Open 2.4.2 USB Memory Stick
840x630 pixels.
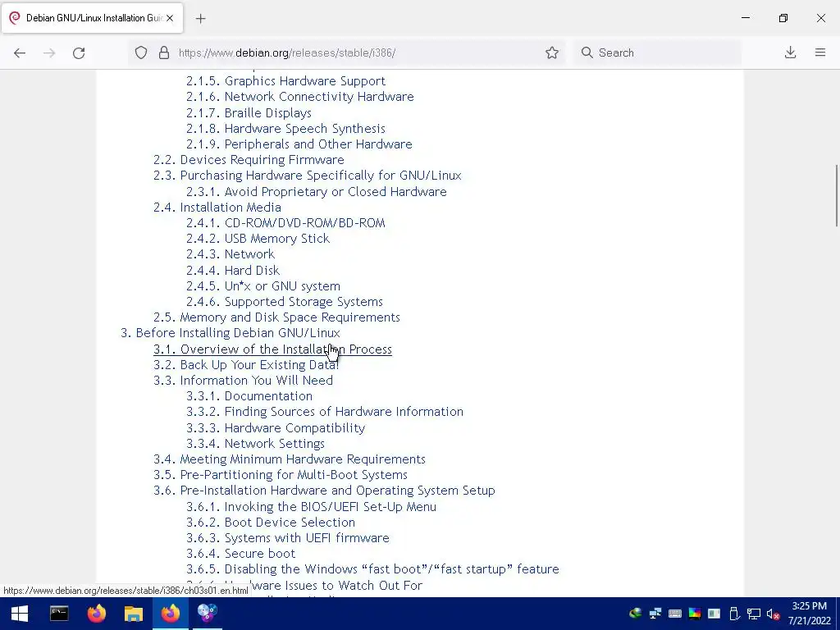click(x=258, y=239)
